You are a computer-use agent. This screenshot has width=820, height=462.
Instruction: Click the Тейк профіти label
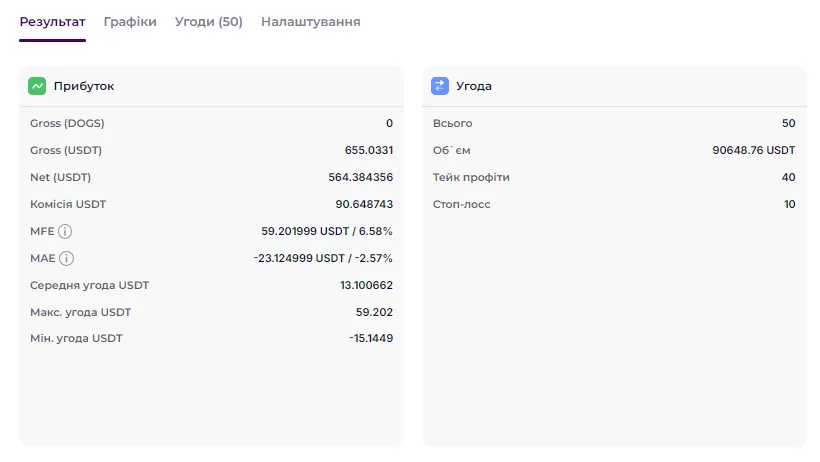[471, 177]
